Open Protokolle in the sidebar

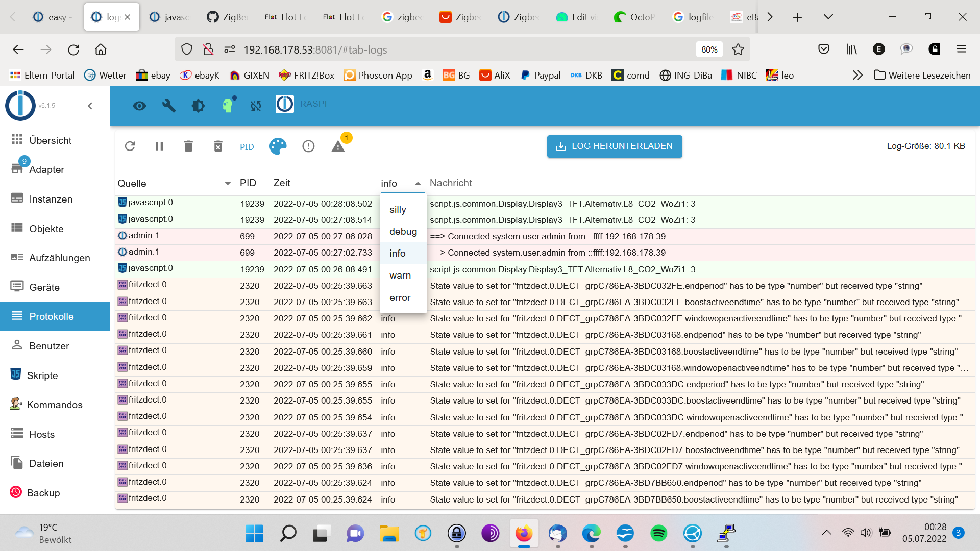(55, 316)
